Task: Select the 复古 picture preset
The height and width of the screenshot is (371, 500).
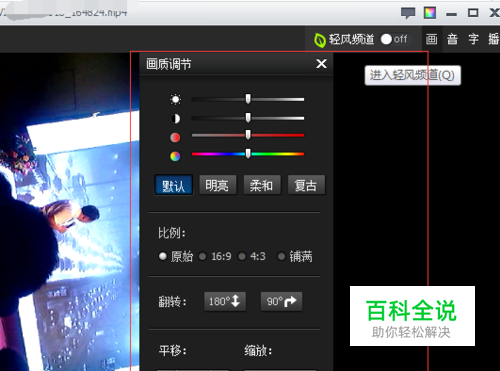Action: click(306, 185)
